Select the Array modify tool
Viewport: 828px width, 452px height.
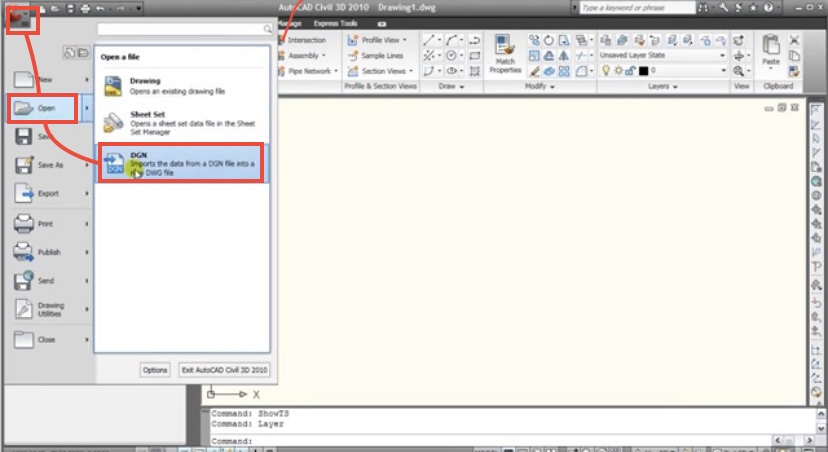click(x=564, y=71)
